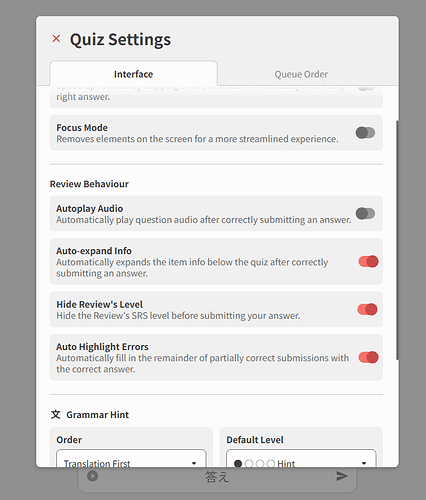The height and width of the screenshot is (500, 426).
Task: Close Quiz Settings with the red X
Action: [56, 39]
